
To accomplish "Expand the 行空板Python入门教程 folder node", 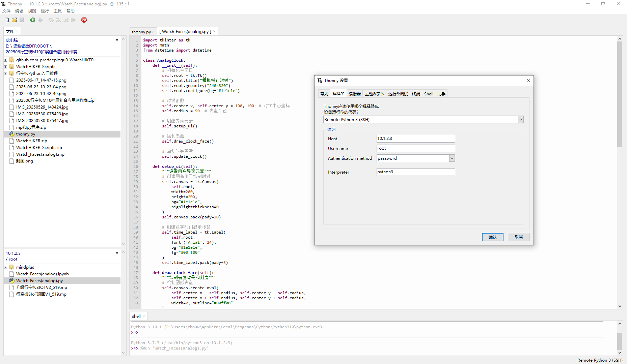I will pos(6,73).
